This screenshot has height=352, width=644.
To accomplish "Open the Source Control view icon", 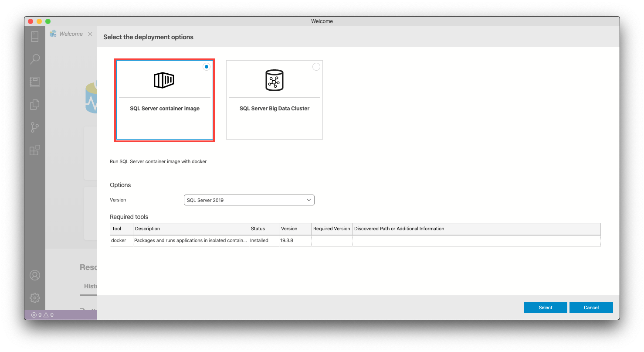I will point(35,127).
